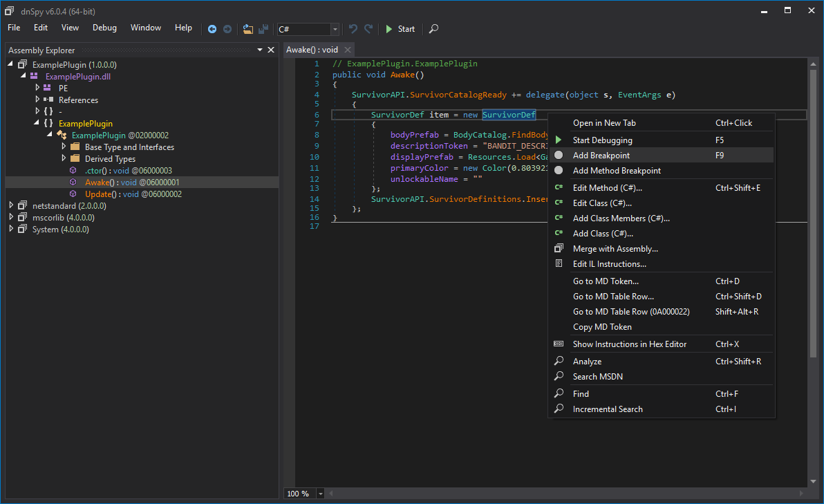This screenshot has width=824, height=504.
Task: Choose Go to MD Token...
Action: [662, 281]
